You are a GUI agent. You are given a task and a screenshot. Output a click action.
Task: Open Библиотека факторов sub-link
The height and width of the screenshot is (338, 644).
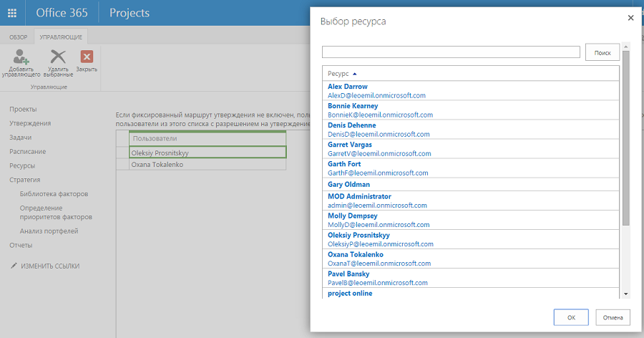tap(54, 193)
